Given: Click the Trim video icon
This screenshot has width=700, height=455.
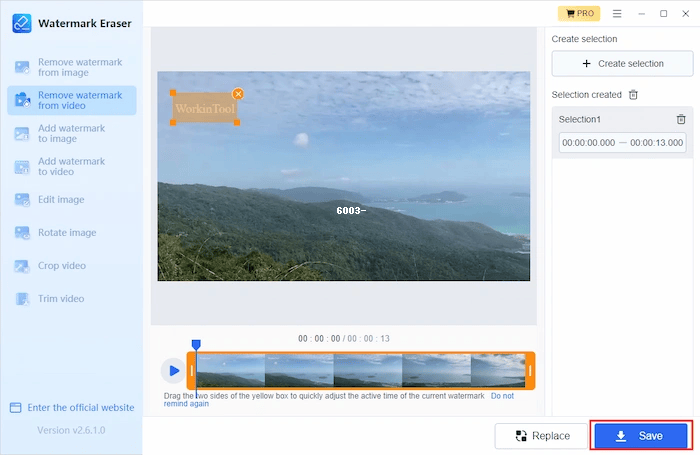Looking at the screenshot, I should pyautogui.click(x=22, y=299).
